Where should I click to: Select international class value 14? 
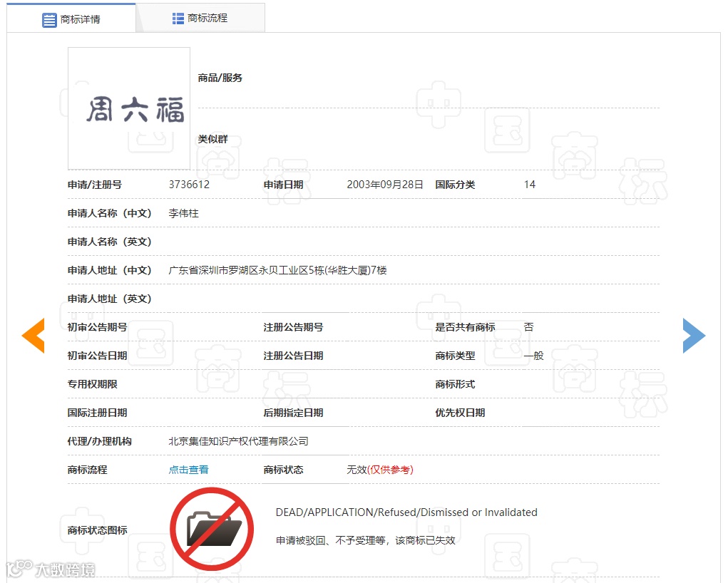(x=530, y=185)
